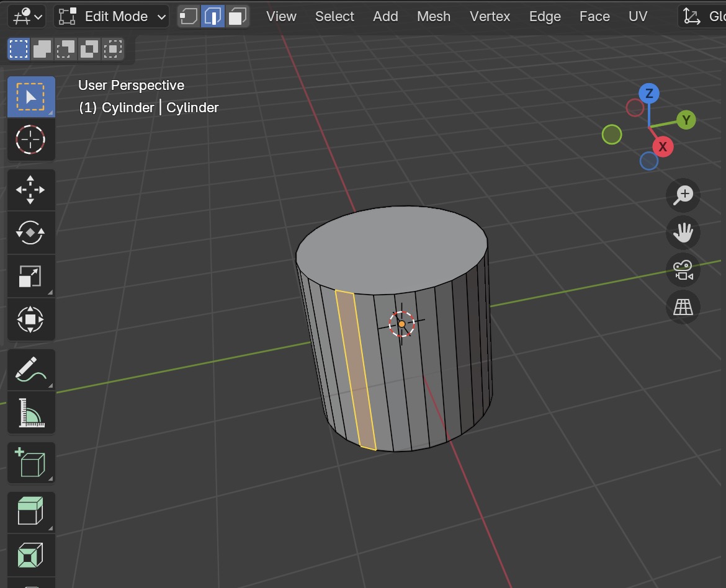Screen dimensions: 726x588
Task: Snap view to X axis gizmo
Action: 663,147
